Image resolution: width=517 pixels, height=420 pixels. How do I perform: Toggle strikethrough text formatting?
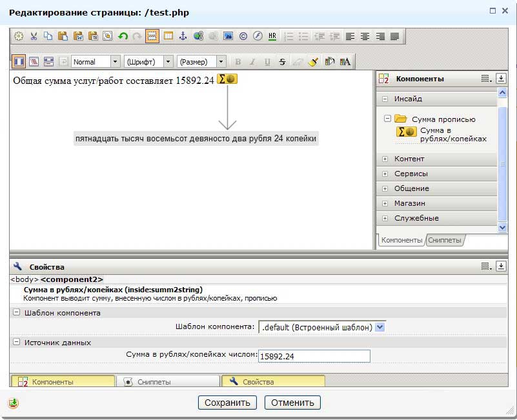point(282,62)
